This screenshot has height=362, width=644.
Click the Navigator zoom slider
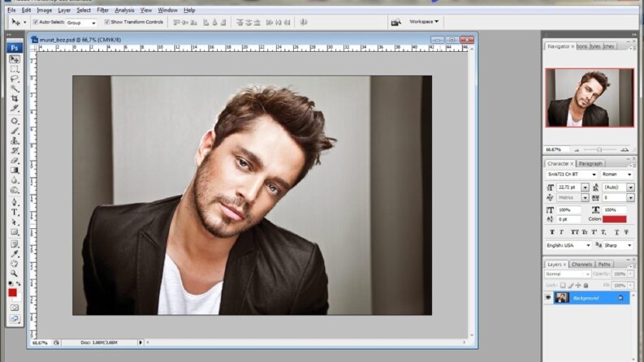(x=600, y=150)
